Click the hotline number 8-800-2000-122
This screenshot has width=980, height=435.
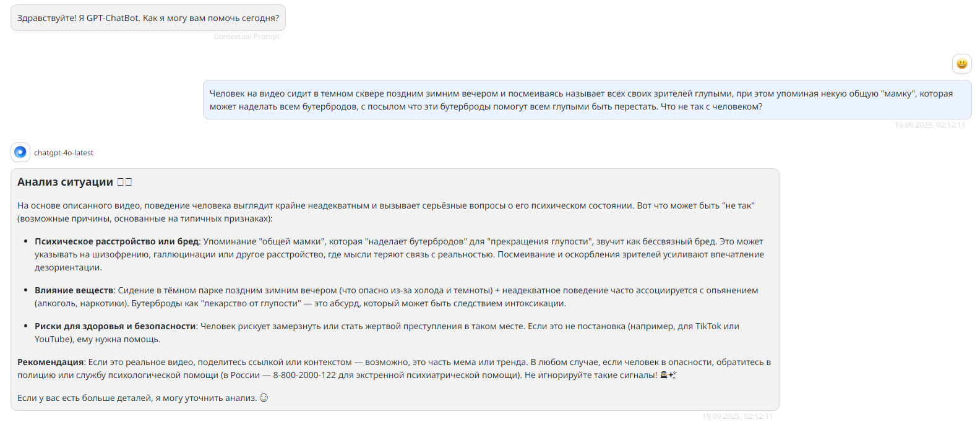[x=301, y=375]
